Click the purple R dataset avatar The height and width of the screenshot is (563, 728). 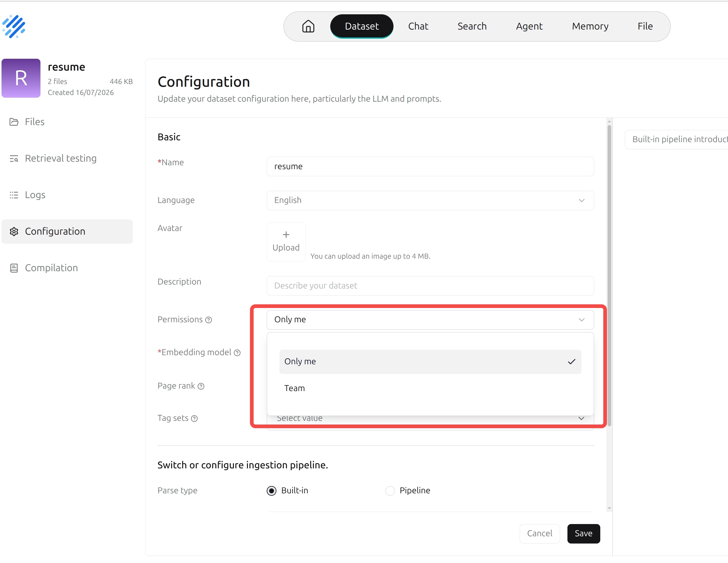coord(21,79)
